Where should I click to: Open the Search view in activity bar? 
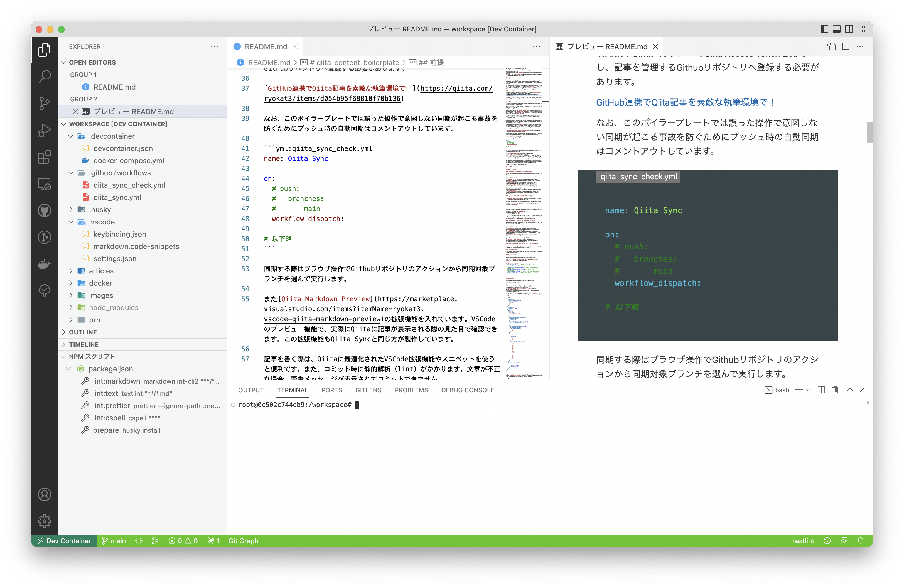click(45, 76)
